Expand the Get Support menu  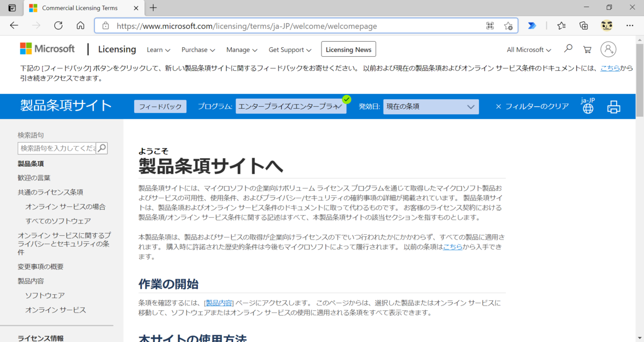tap(290, 50)
